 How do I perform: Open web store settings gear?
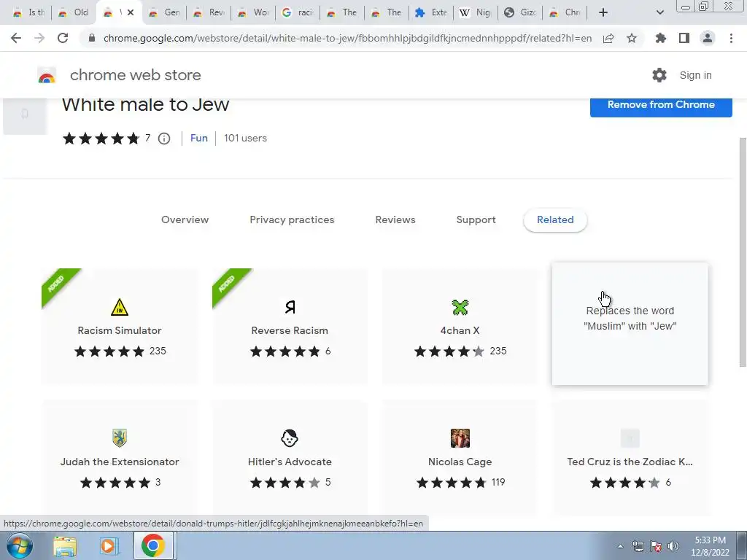tap(659, 75)
